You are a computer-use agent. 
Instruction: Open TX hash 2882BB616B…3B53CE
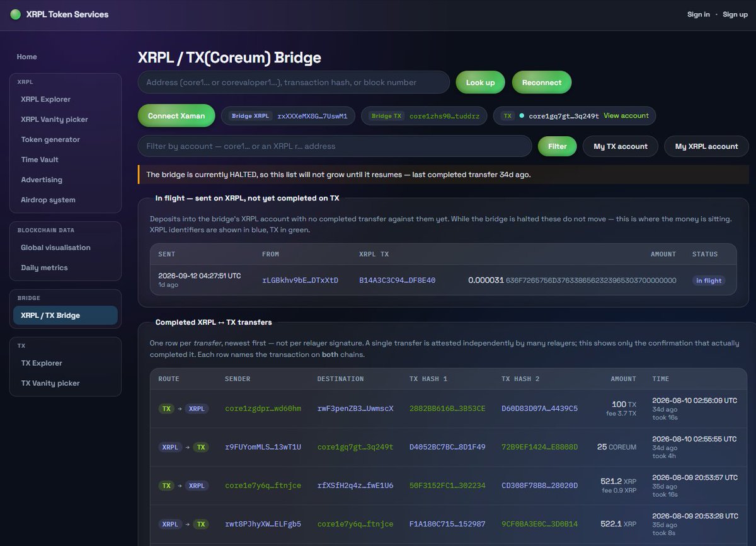coord(447,409)
